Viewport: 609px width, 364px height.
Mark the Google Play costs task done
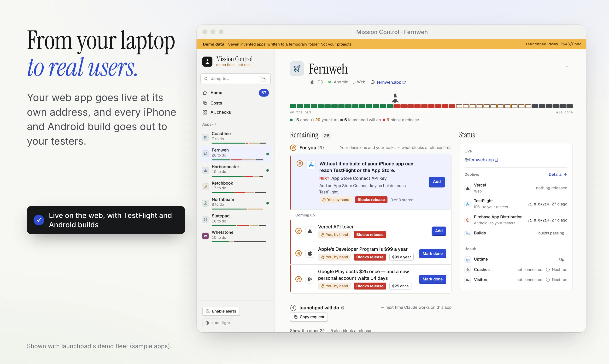pos(433,279)
